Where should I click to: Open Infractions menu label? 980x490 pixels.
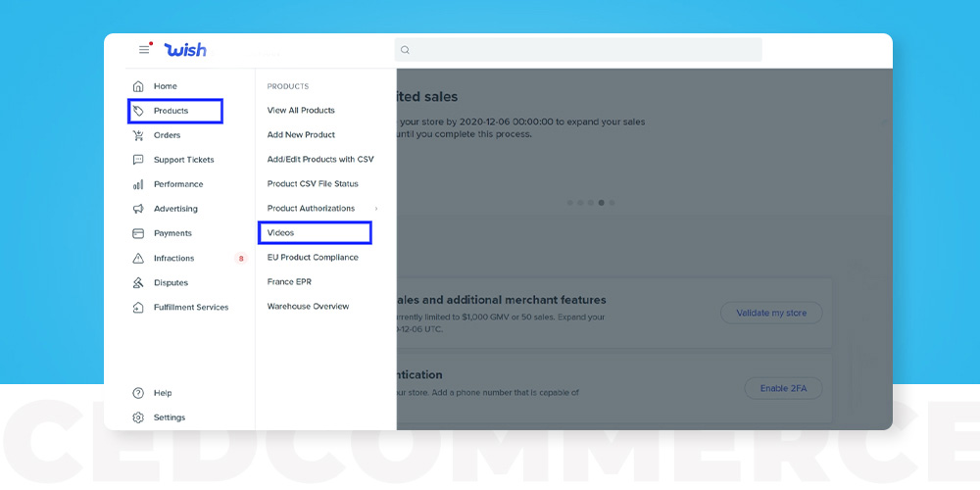(173, 258)
